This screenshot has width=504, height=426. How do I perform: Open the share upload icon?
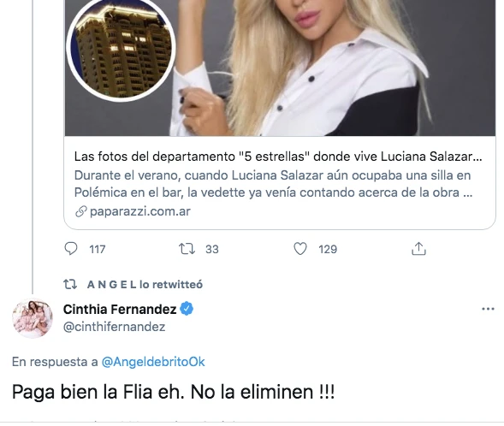coord(418,249)
